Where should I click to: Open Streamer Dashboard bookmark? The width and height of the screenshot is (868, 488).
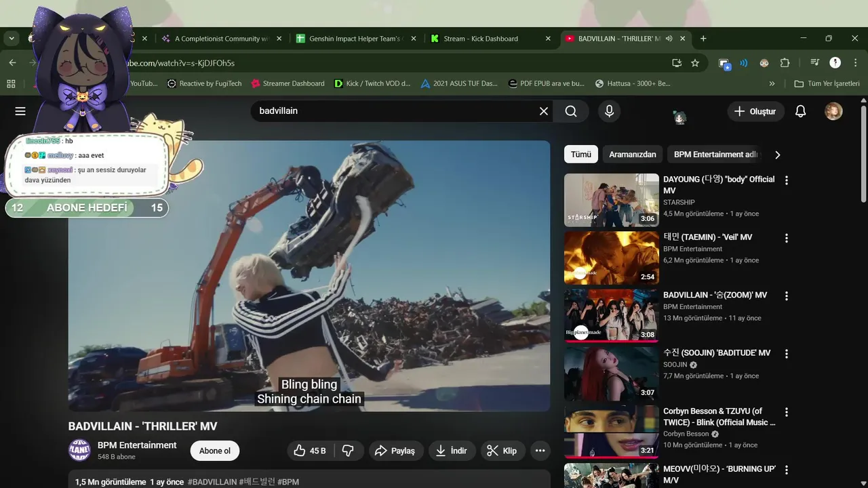[288, 83]
